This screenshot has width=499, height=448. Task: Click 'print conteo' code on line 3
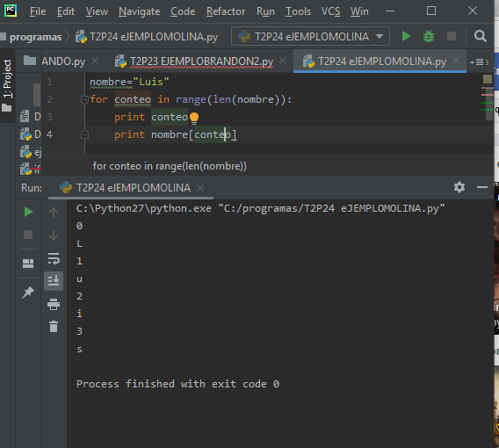click(x=151, y=117)
